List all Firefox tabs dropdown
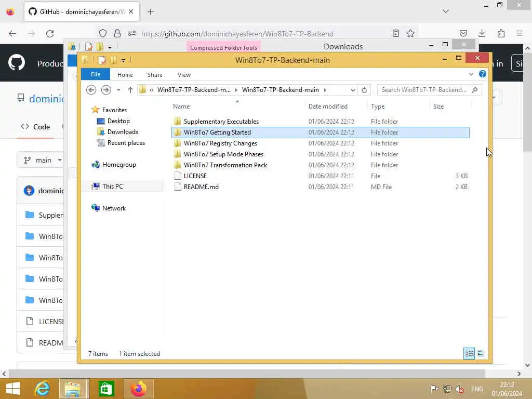Screen dimensions: 532x399 coord(445,11)
